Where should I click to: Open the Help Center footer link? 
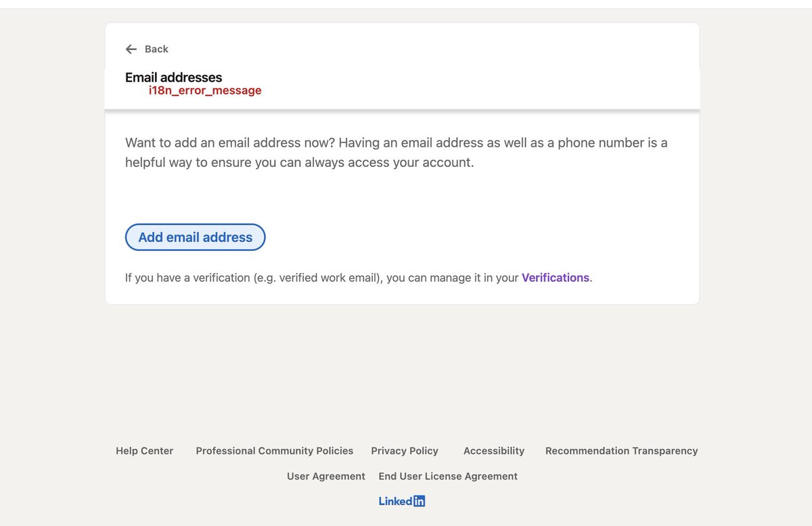tap(145, 451)
